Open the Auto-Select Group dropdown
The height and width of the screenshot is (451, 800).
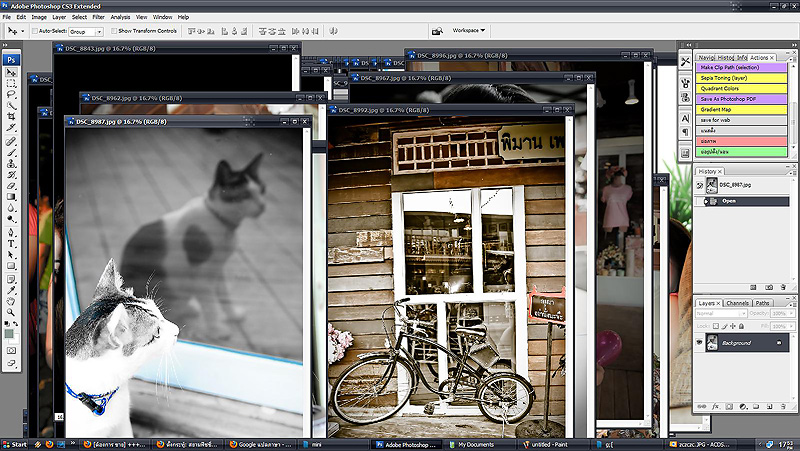point(99,32)
